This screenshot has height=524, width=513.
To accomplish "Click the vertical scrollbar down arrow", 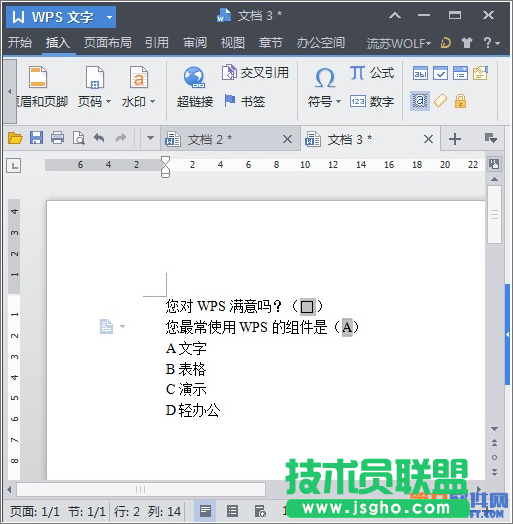I will pyautogui.click(x=495, y=428).
